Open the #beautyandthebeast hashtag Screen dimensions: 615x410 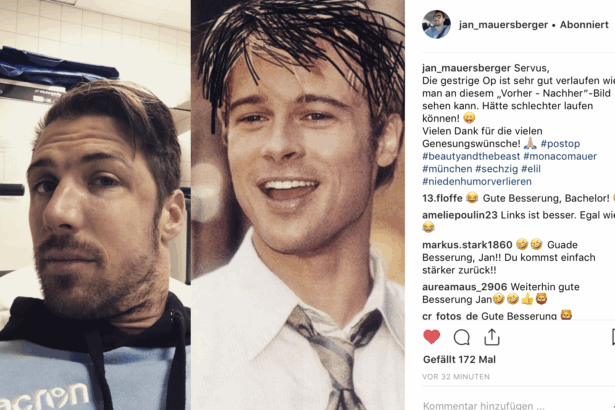pyautogui.click(x=471, y=156)
